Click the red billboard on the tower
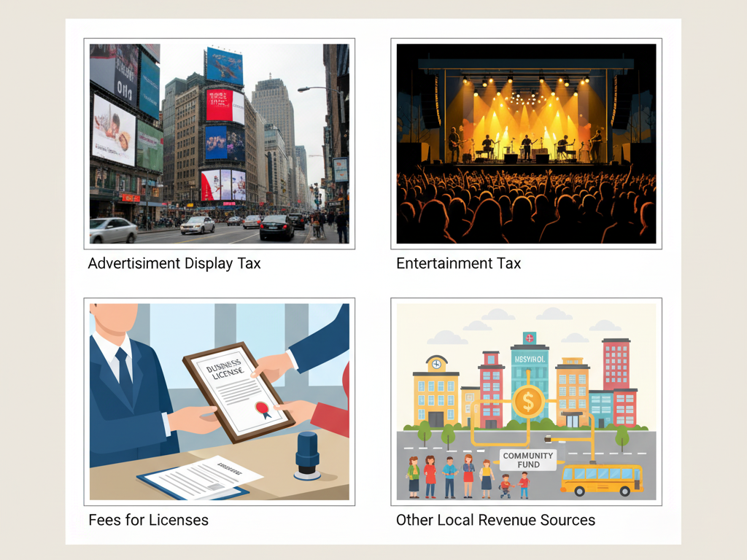The image size is (747, 560). [x=219, y=105]
